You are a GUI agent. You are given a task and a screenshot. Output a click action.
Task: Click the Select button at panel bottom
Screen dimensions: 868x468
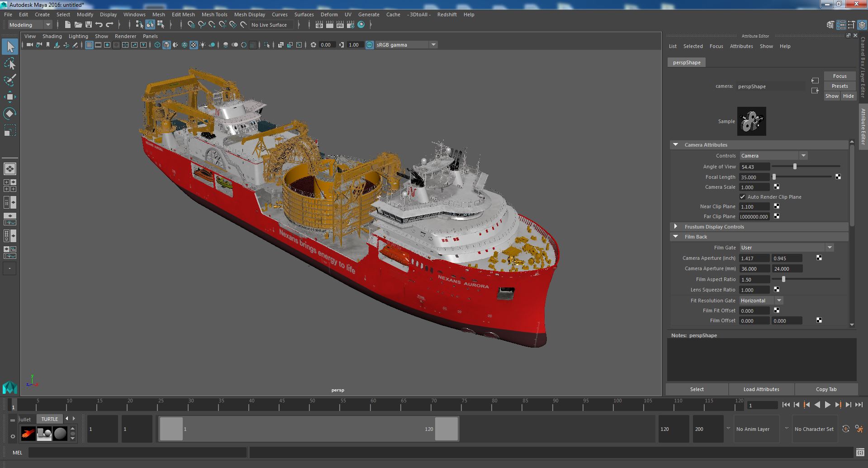[697, 389]
